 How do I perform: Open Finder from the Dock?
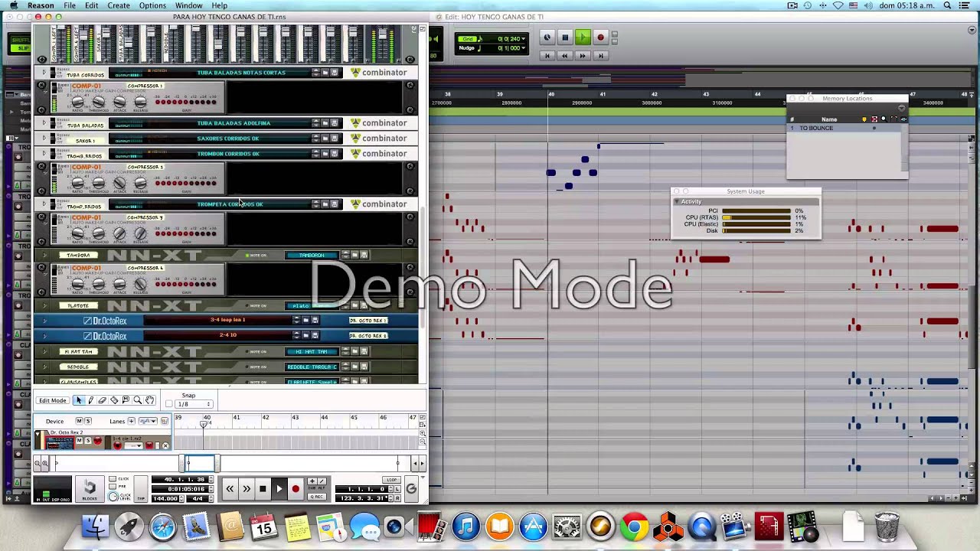tap(95, 527)
